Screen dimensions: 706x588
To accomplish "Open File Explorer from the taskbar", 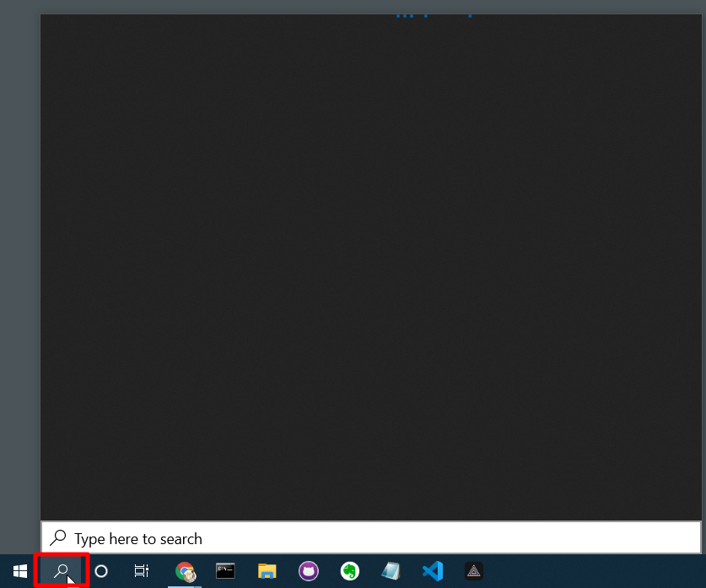I will coord(267,571).
